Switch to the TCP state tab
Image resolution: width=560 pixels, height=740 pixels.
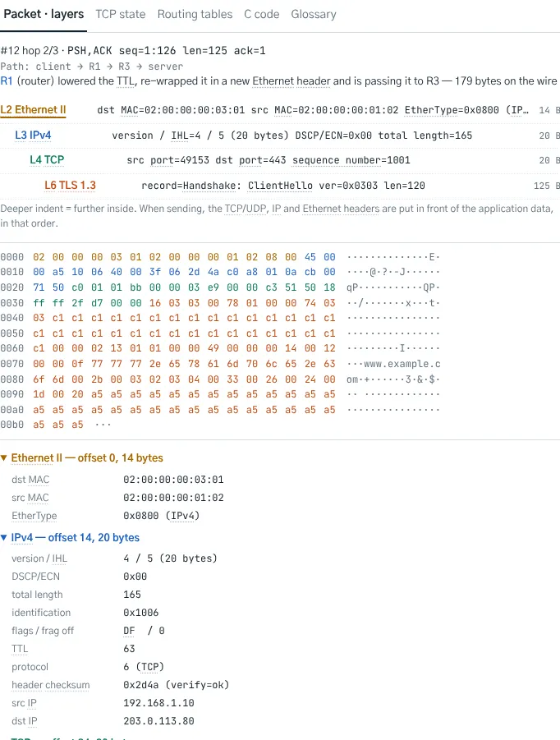pyautogui.click(x=121, y=14)
